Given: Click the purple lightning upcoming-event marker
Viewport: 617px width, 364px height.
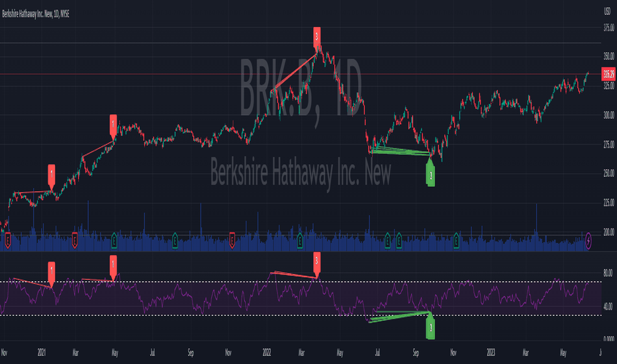Looking at the screenshot, I should [589, 240].
